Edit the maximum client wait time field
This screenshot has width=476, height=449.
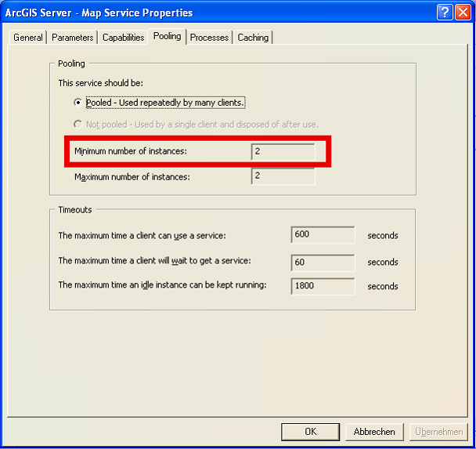tap(323, 263)
